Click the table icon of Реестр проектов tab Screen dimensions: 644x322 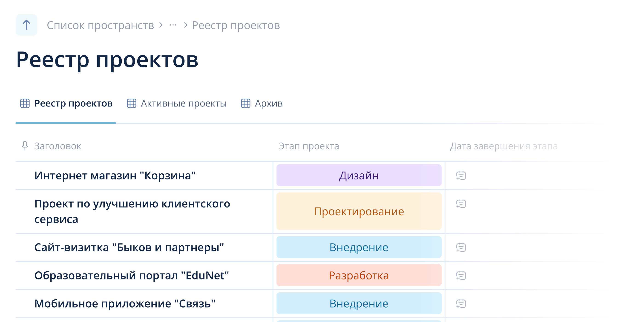tap(25, 103)
